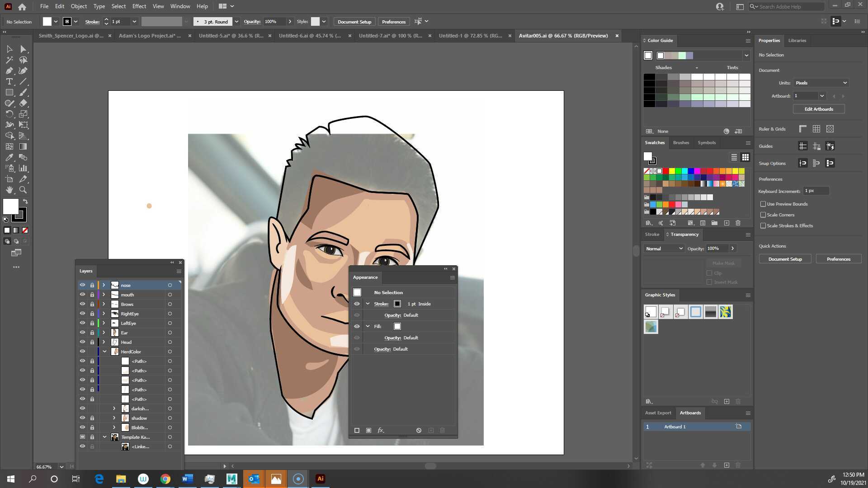This screenshot has width=868, height=488.
Task: Select the Direct Selection tool
Action: click(x=23, y=49)
